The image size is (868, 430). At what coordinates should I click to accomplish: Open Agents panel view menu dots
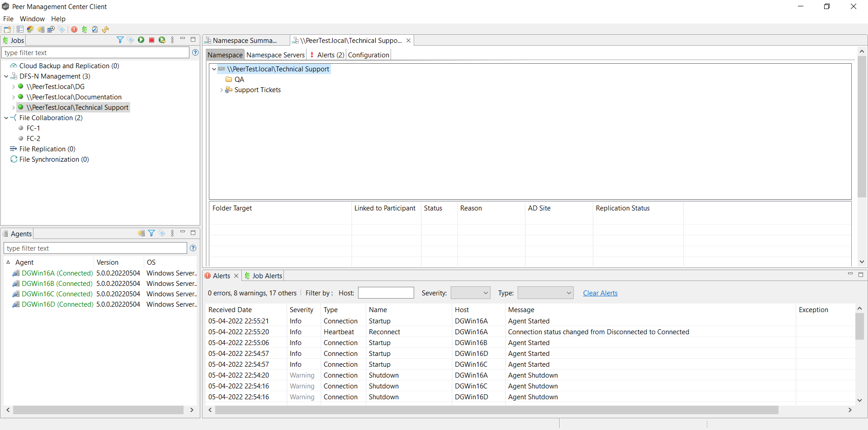pos(172,233)
